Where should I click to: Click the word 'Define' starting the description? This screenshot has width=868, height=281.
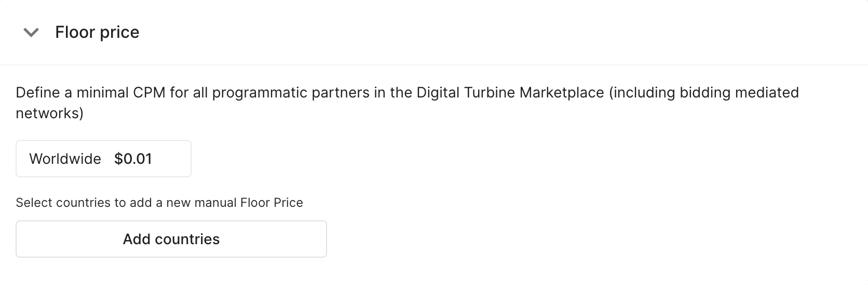(x=38, y=93)
